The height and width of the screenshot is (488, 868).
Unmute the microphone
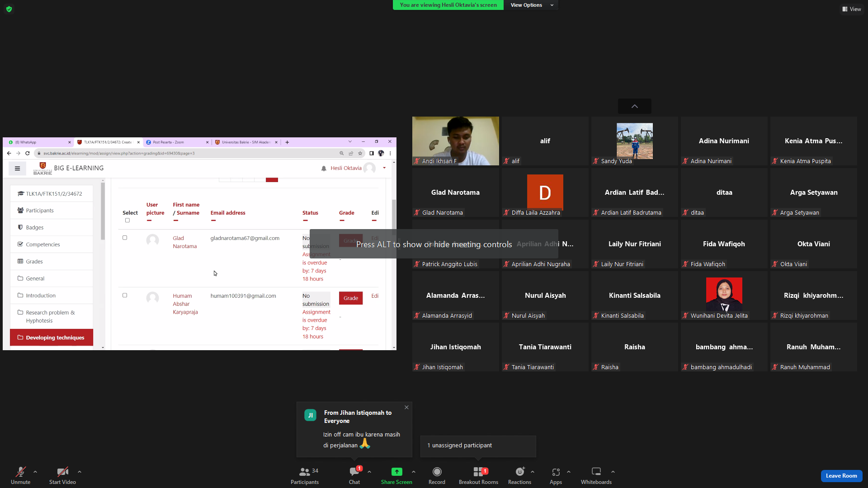(20, 475)
